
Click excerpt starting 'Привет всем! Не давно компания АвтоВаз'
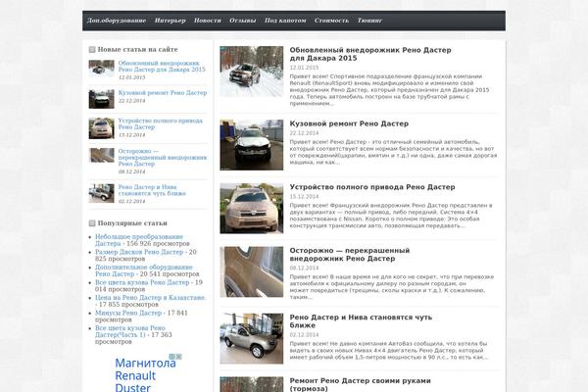tap(389, 351)
